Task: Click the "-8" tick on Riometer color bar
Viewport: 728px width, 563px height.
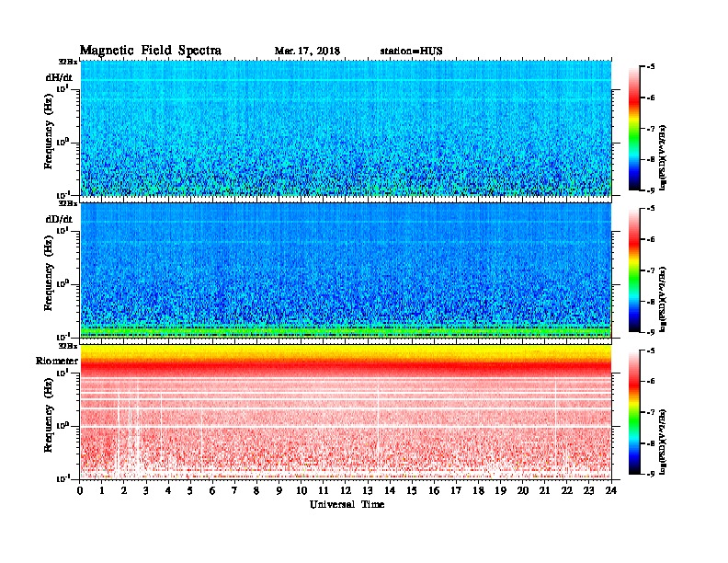Action: (651, 443)
